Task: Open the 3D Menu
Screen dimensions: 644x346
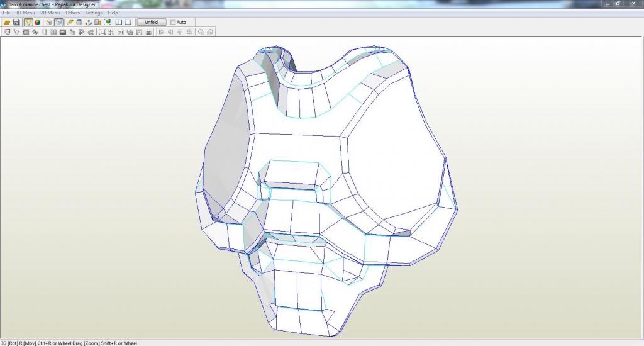Action: [x=25, y=13]
